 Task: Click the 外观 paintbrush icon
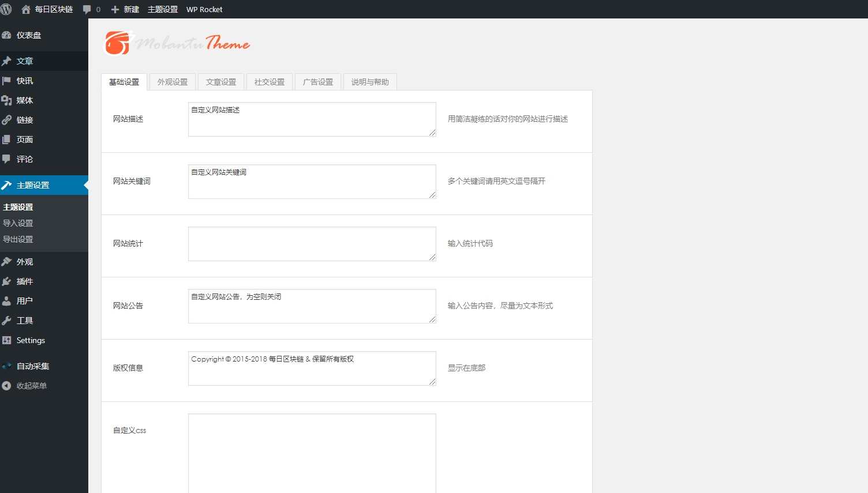pos(6,262)
